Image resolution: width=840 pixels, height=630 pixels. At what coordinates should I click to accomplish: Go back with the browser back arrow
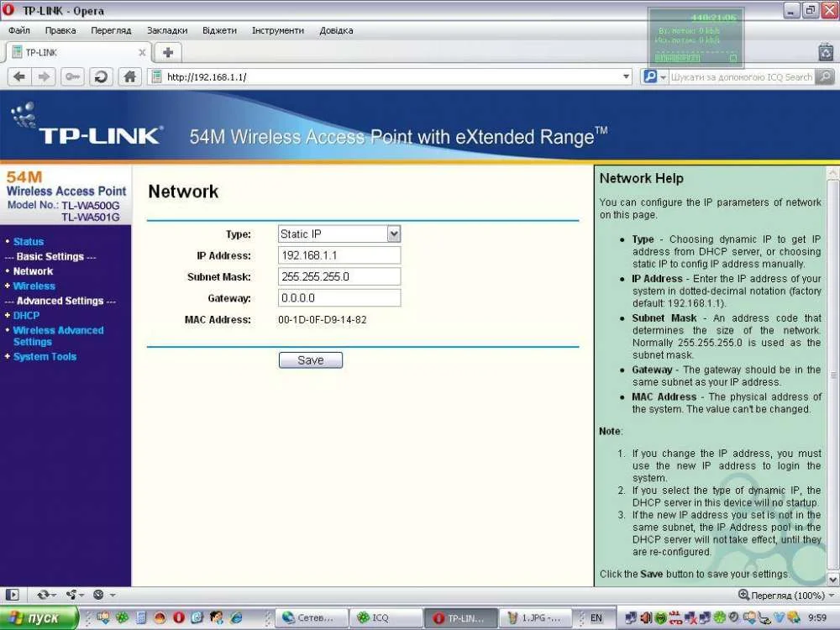pyautogui.click(x=19, y=76)
